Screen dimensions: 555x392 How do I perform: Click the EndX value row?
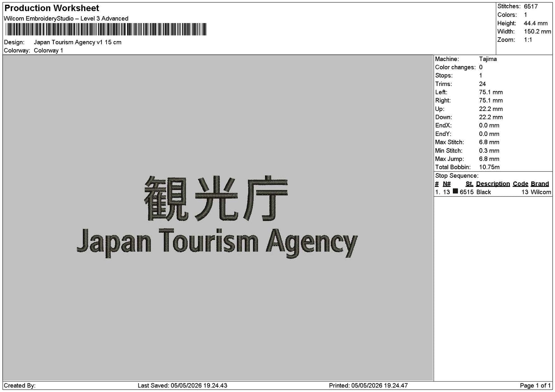click(x=467, y=126)
